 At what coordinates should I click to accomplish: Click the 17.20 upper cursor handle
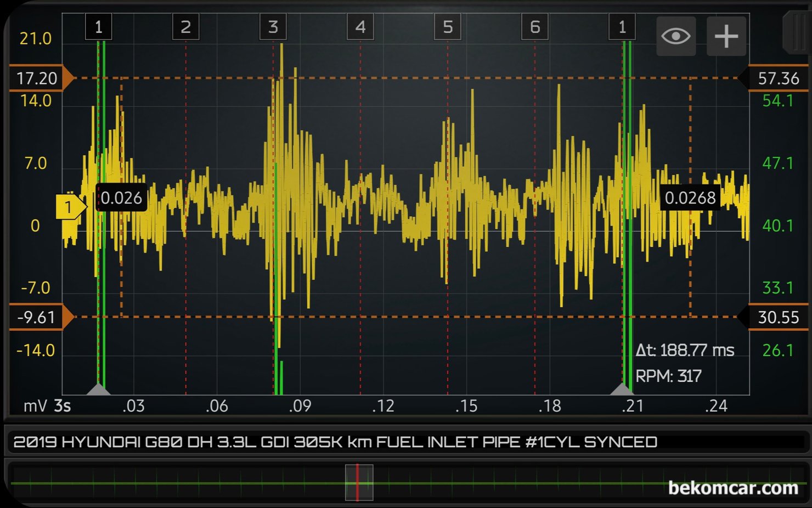click(x=38, y=78)
